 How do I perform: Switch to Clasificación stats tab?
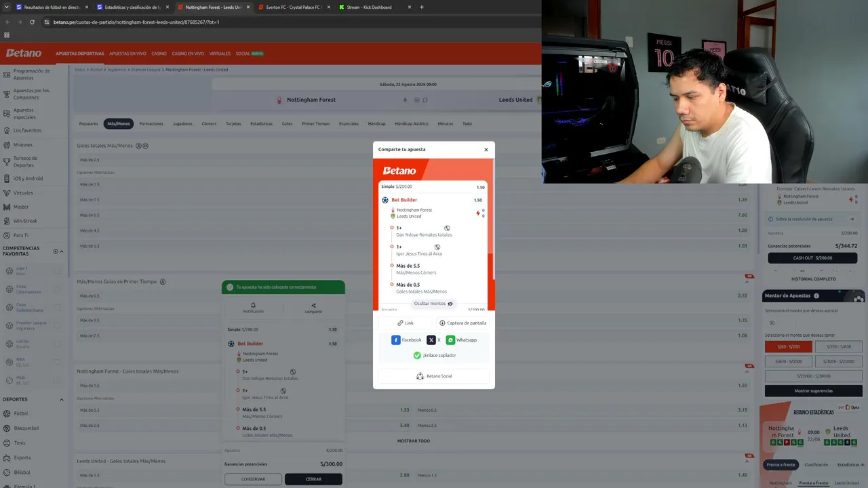point(816,465)
